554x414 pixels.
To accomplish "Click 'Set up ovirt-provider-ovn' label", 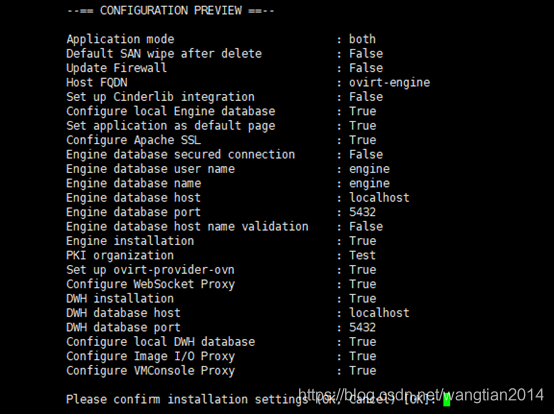I will [150, 270].
